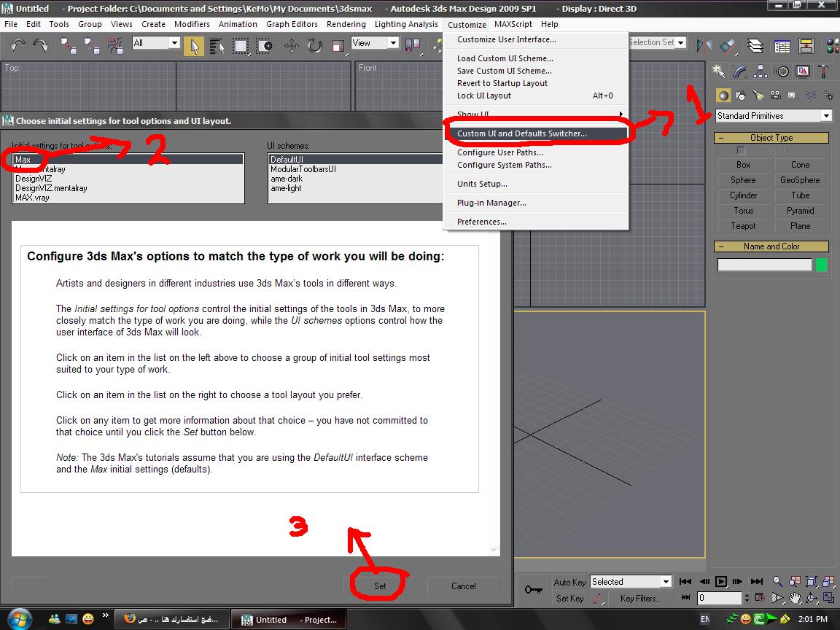Open the Select by Name tool
The width and height of the screenshot is (840, 630).
pyautogui.click(x=217, y=46)
